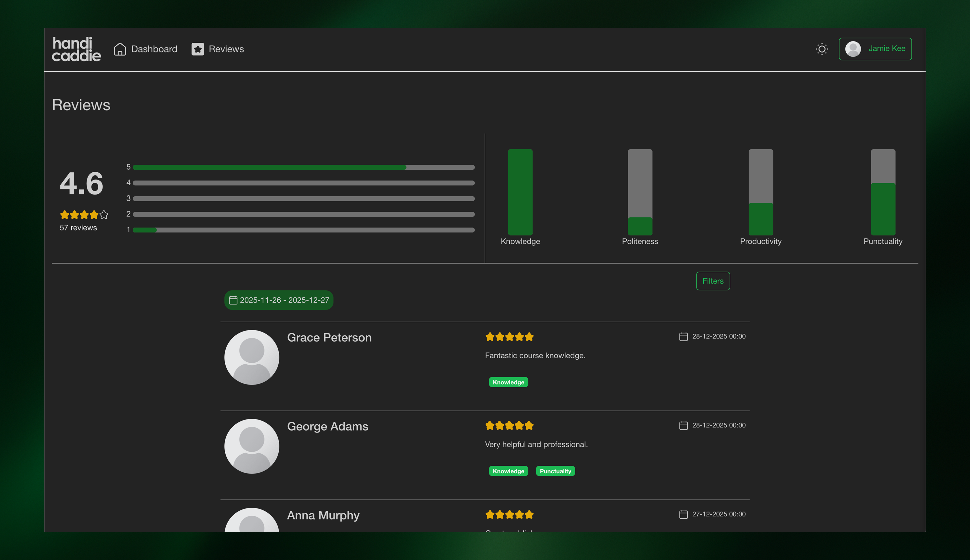The image size is (970, 560).
Task: Toggle the Knowledge tag on George Adams's review
Action: tap(508, 471)
